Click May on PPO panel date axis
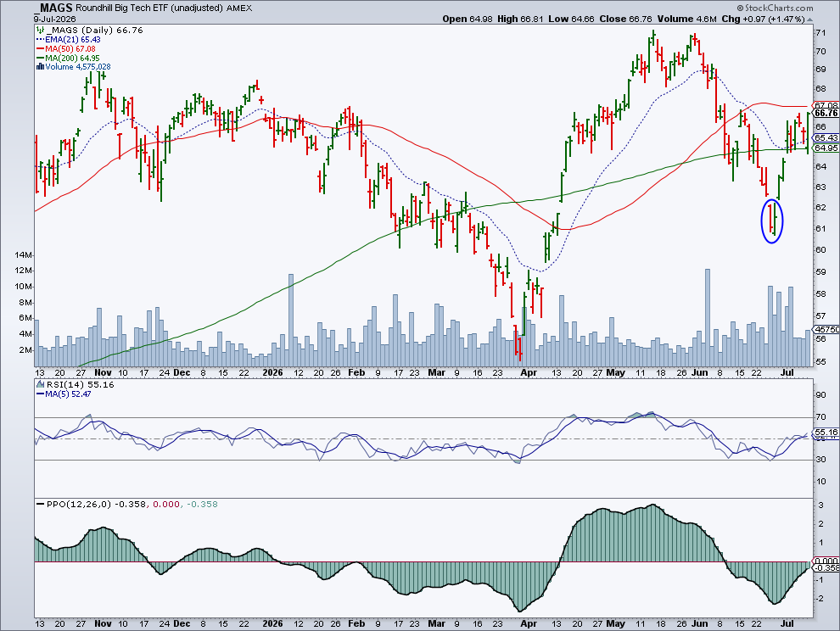Screen dimensions: 840x631 click(616, 623)
